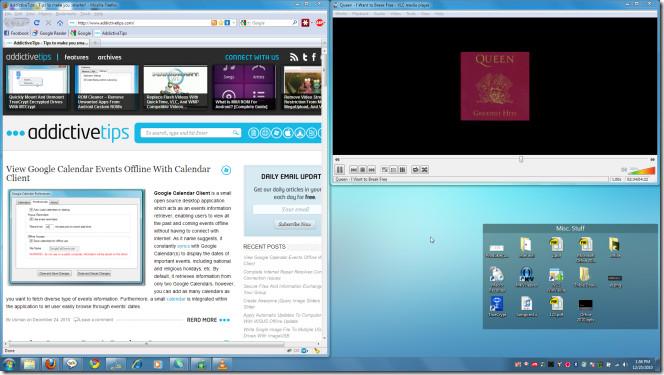Adjust the VLC volume slider
The image size is (664, 375).
point(642,170)
